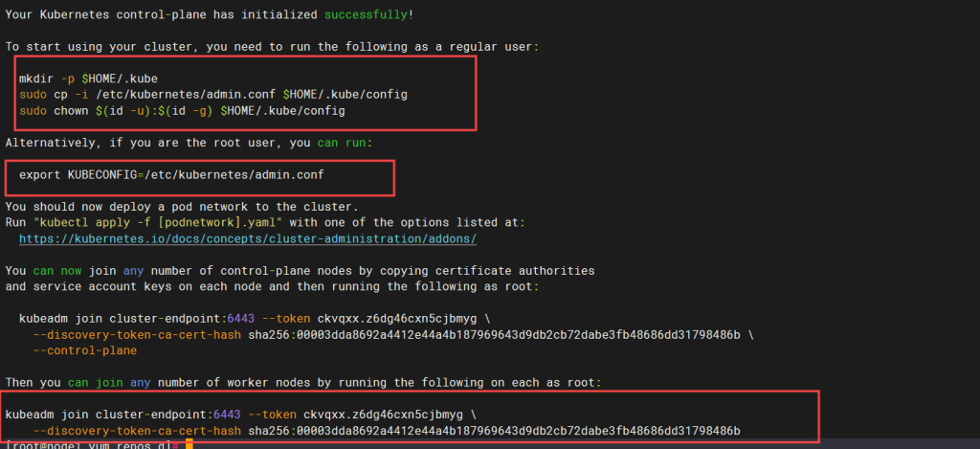This screenshot has height=449, width=980.
Task: Click the orange terminal cursor at the prompt
Action: [x=189, y=445]
